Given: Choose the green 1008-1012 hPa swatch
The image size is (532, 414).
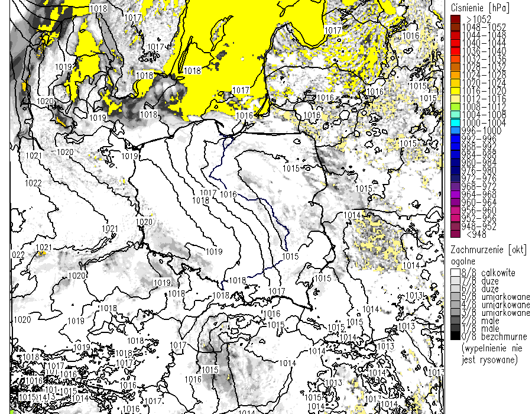Looking at the screenshot, I should pyautogui.click(x=455, y=107).
